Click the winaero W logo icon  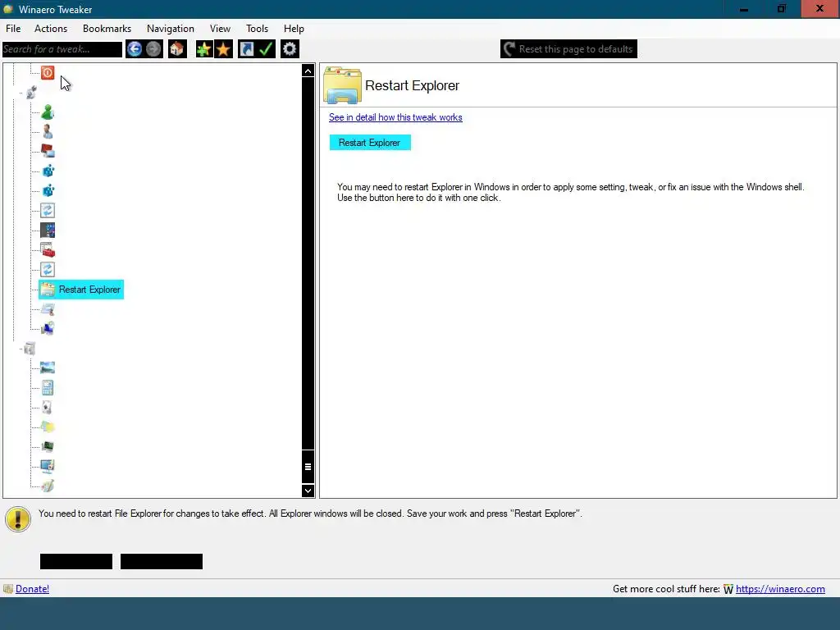[728, 589]
